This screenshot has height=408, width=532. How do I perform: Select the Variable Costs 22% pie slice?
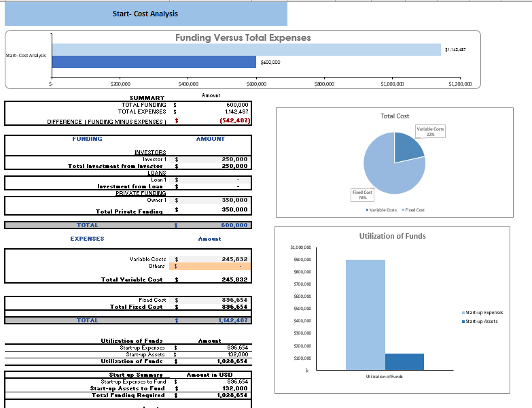coord(407,148)
